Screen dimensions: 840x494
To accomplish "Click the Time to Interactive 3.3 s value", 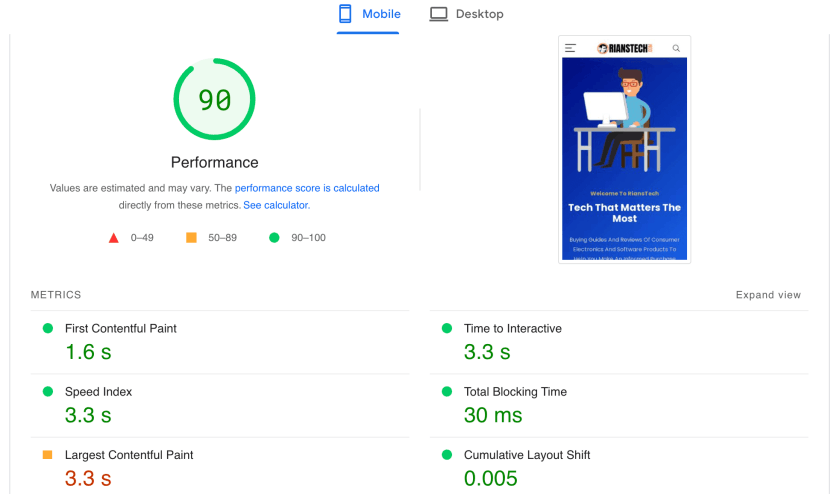I will pyautogui.click(x=487, y=352).
